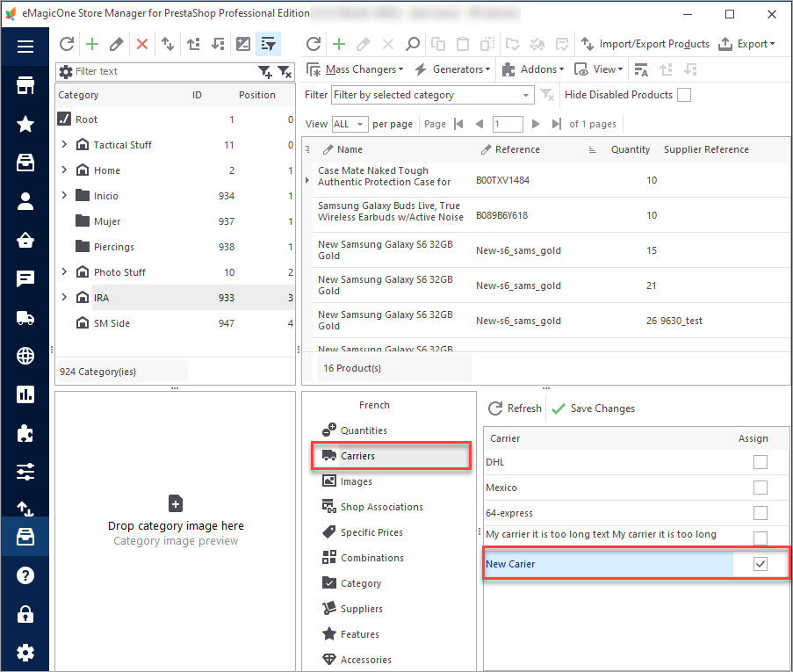
Task: Expand Photo Stuff category
Action: coord(64,271)
